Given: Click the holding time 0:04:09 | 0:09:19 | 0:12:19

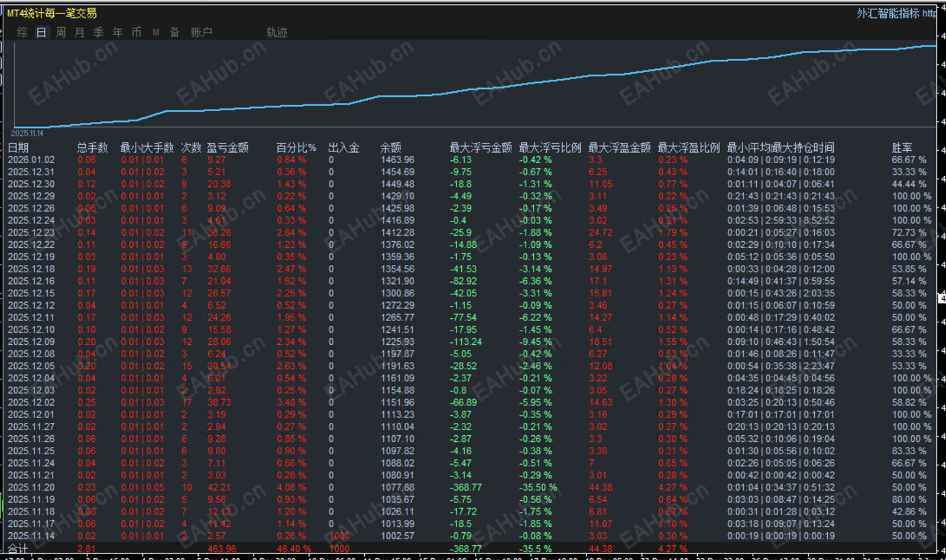Looking at the screenshot, I should tap(781, 160).
